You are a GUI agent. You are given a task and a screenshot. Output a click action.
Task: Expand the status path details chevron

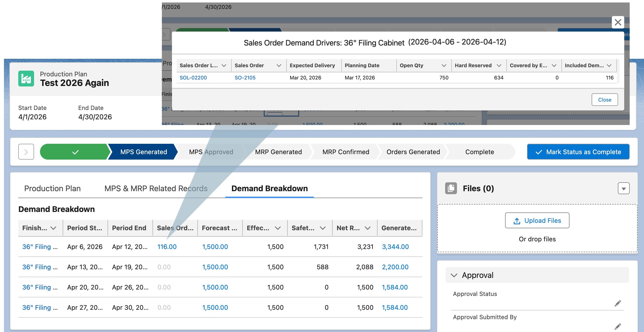26,152
